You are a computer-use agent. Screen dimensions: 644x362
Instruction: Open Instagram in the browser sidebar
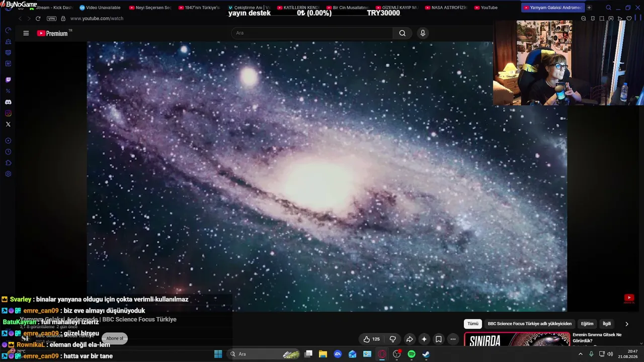click(x=8, y=113)
